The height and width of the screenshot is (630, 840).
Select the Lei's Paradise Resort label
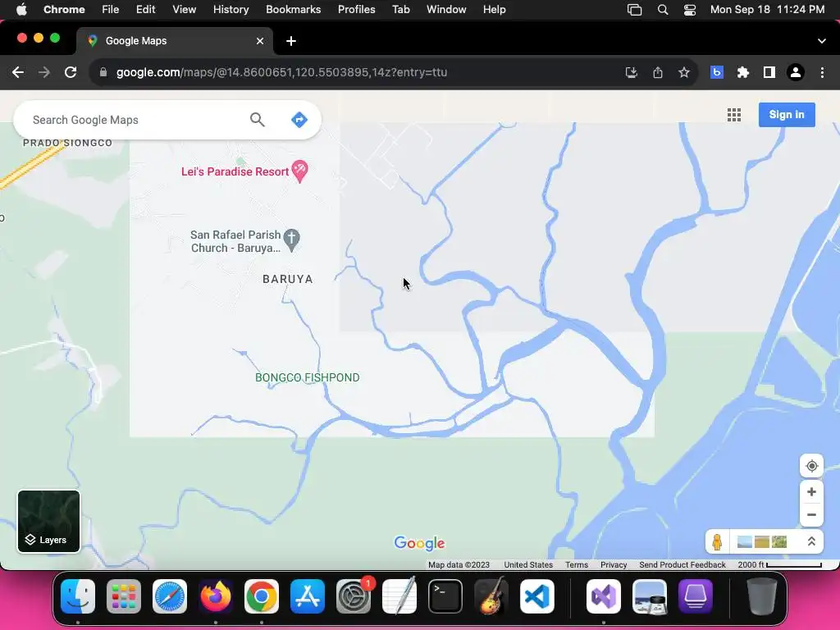coord(235,171)
